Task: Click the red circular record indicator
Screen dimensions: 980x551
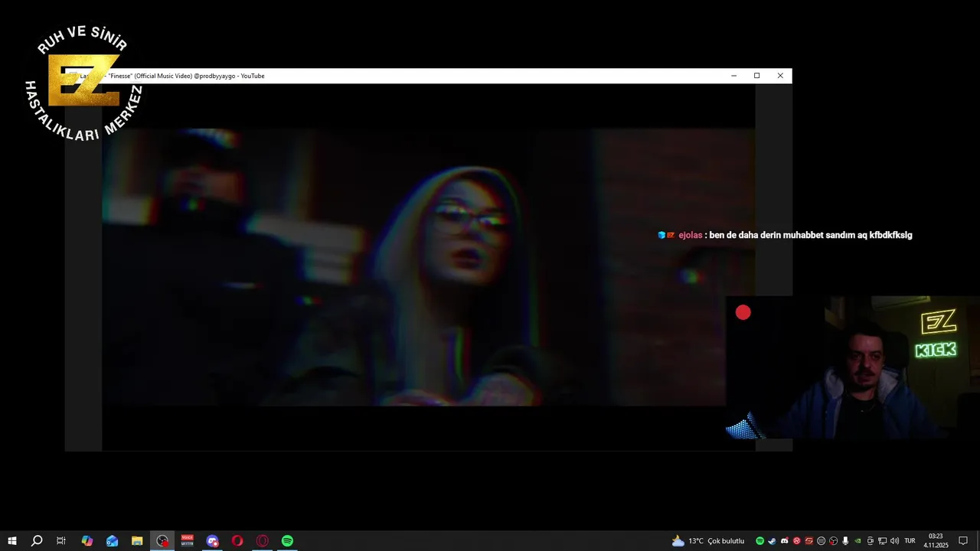Action: 743,312
